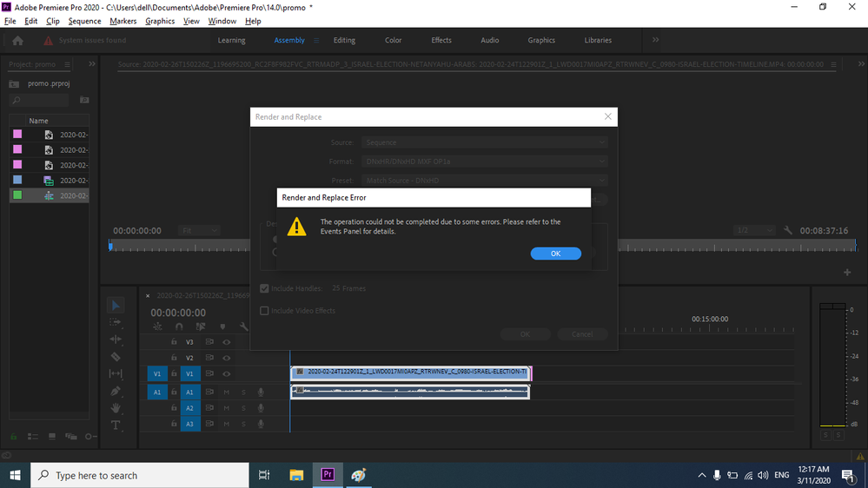Show hidden system tray icons
Image resolution: width=868 pixels, height=488 pixels.
(701, 475)
